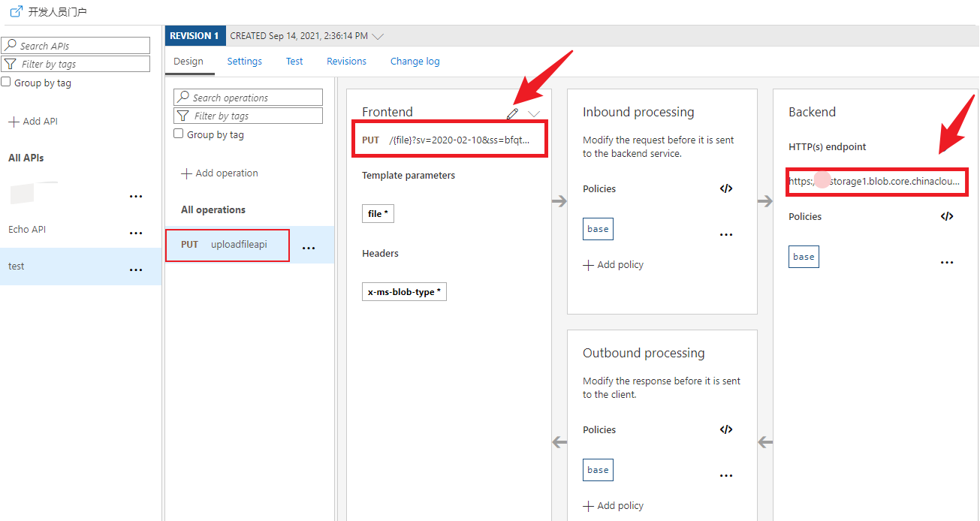
Task: Switch to the Change log tab
Action: 415,62
